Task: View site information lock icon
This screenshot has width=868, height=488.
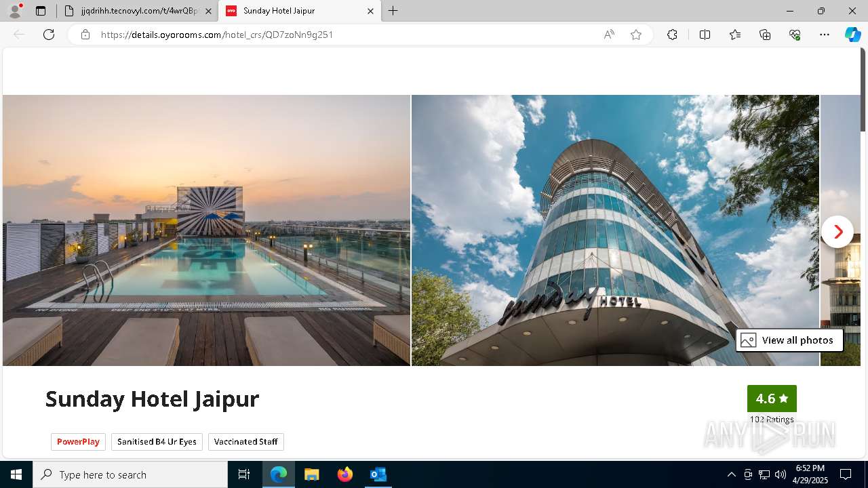Action: [85, 35]
